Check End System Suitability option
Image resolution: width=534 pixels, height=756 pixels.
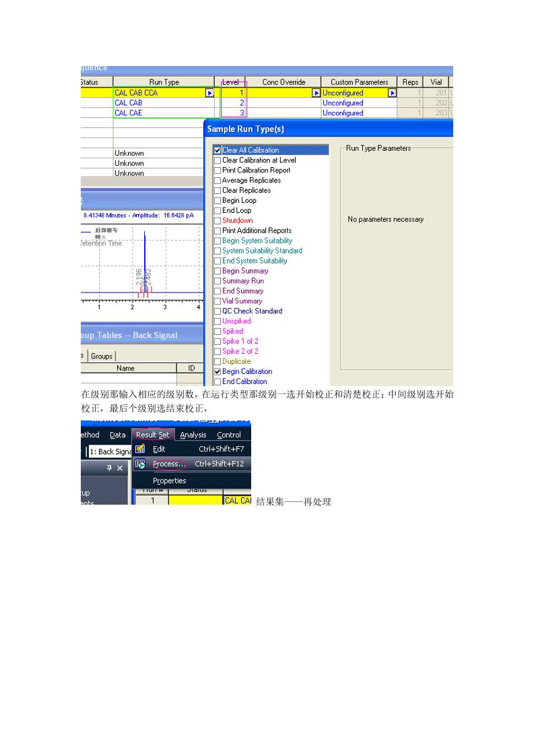pyautogui.click(x=218, y=261)
